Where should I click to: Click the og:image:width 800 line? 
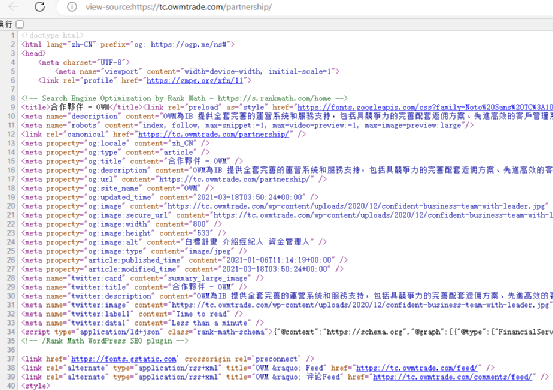click(121, 224)
